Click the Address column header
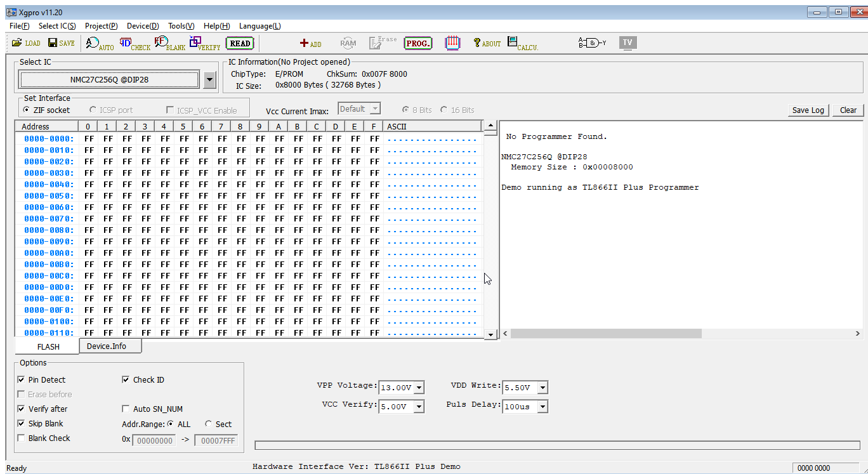Viewport: 868px width, 474px height. (x=47, y=126)
